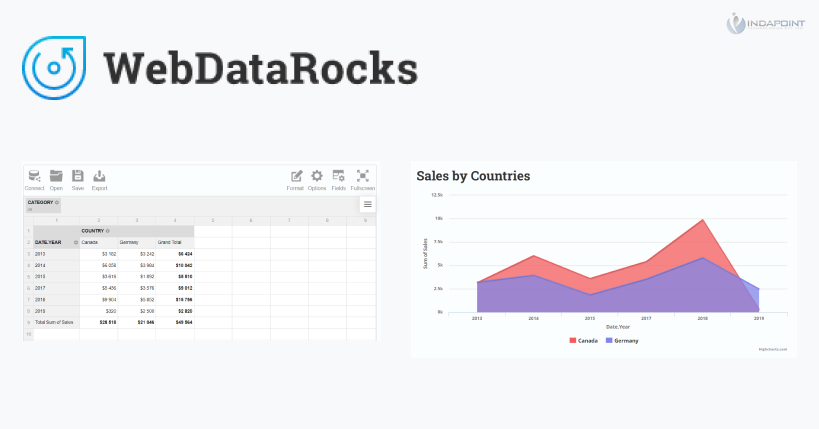Click the WebDataRocks logo
819x429 pixels.
tap(220, 66)
